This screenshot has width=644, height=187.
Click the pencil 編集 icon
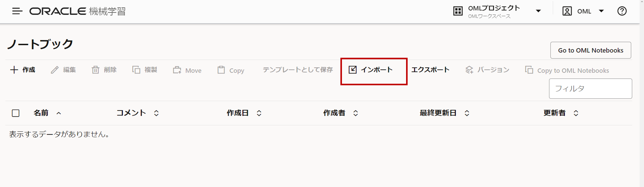[x=55, y=70]
